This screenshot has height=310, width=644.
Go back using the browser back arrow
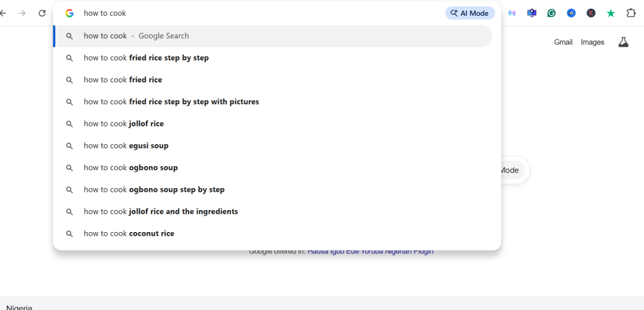[3, 13]
